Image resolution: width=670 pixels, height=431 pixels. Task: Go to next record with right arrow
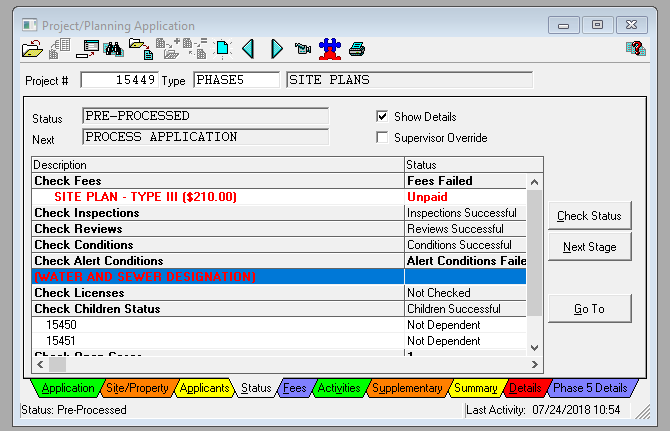click(276, 49)
